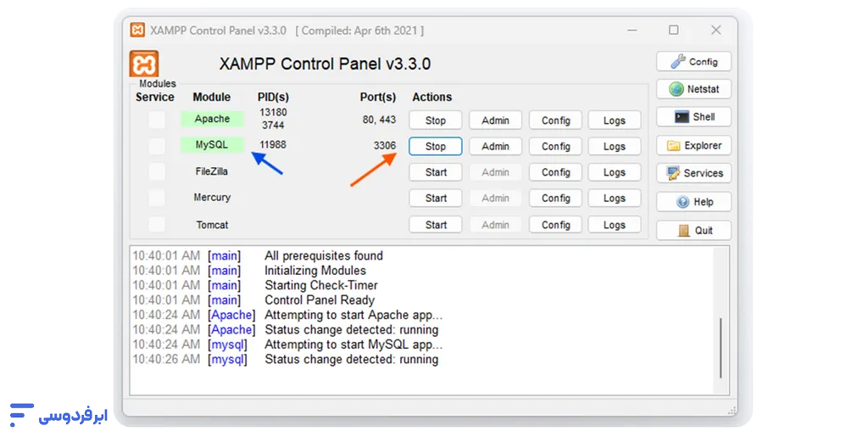This screenshot has height=437, width=868.
Task: View Tomcat Logs
Action: click(615, 225)
